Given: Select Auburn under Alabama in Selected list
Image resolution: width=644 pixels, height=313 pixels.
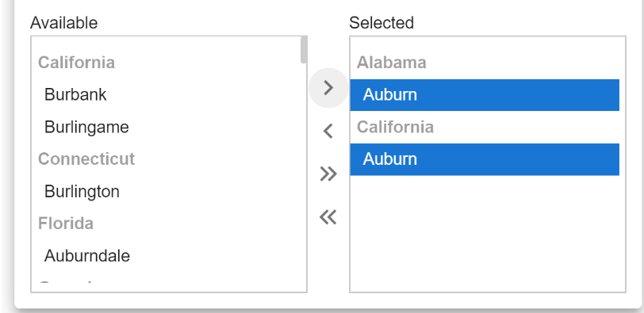Looking at the screenshot, I should pos(485,95).
